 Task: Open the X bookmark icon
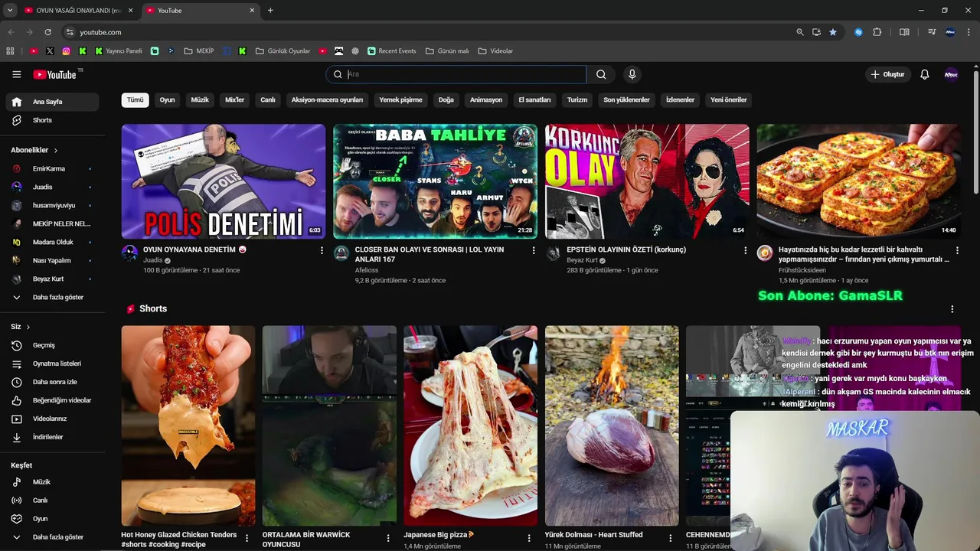pyautogui.click(x=50, y=51)
